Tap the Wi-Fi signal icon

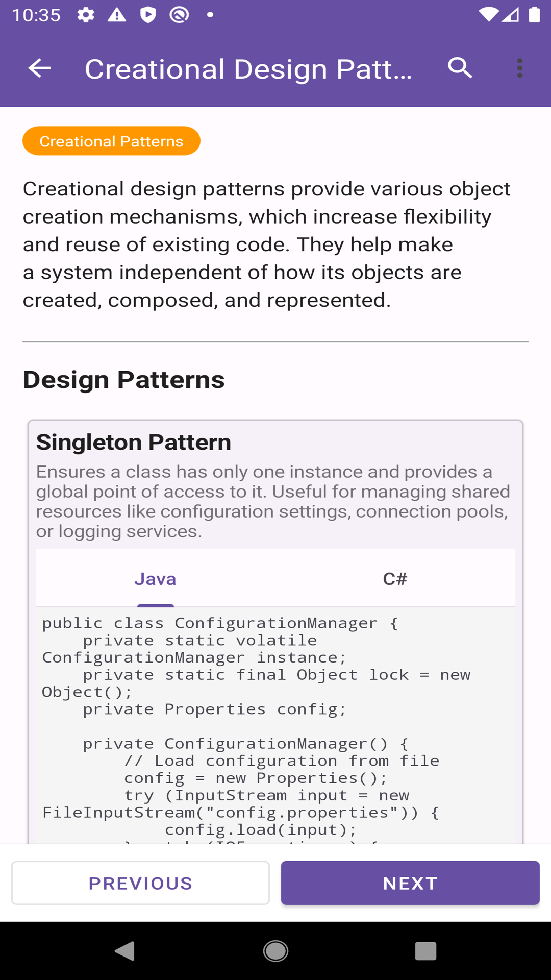(489, 15)
